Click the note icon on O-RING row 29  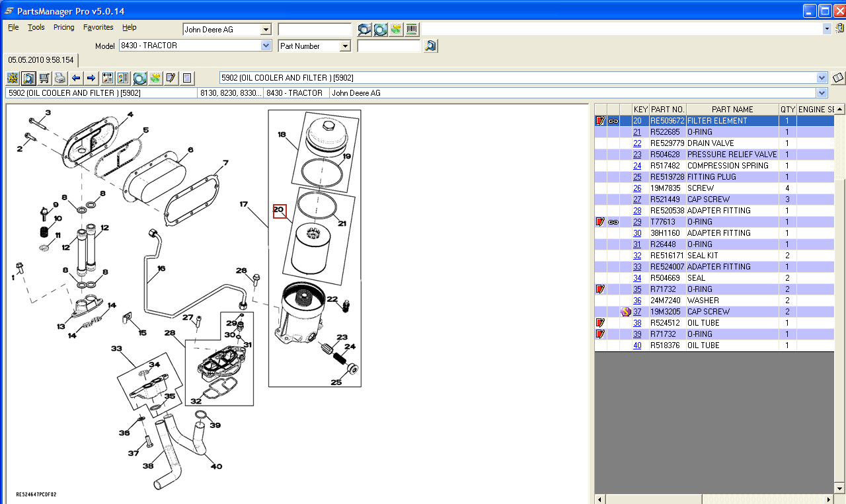(x=600, y=222)
